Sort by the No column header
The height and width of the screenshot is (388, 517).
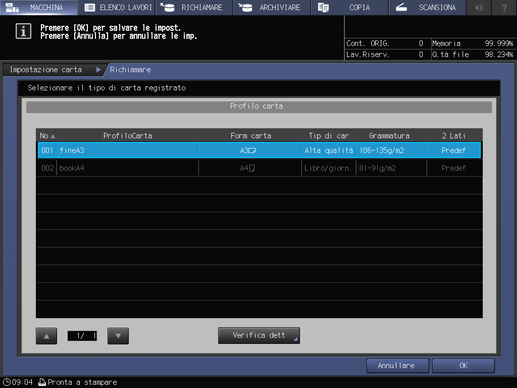click(47, 136)
